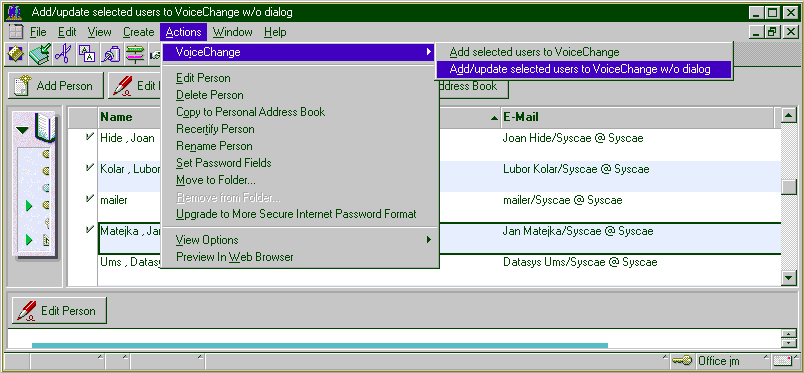Choose Set Password Fields
The image size is (804, 373).
tap(224, 163)
